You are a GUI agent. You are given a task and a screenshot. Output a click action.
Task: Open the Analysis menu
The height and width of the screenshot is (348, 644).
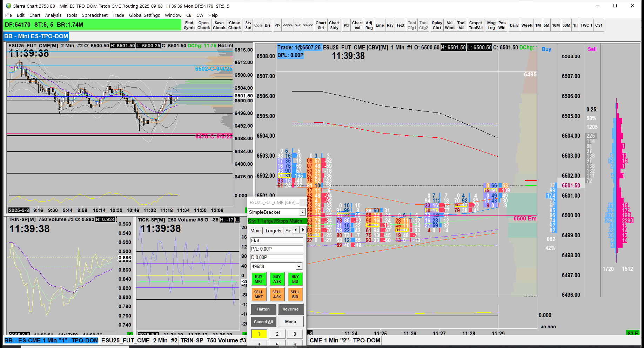[x=53, y=15]
